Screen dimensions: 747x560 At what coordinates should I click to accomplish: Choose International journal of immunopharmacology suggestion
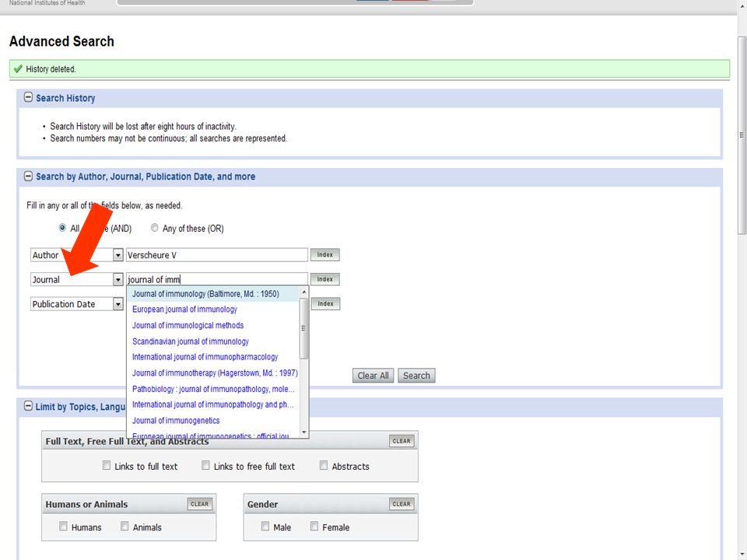click(x=213, y=357)
